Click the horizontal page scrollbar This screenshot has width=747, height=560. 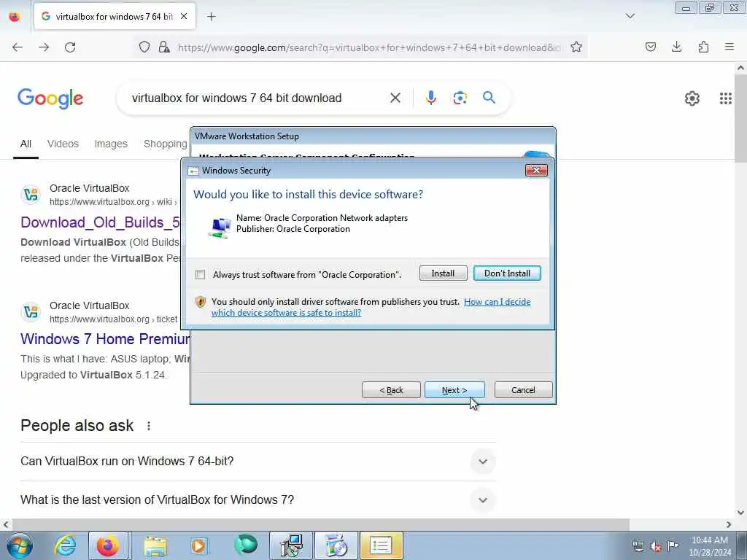click(320, 524)
